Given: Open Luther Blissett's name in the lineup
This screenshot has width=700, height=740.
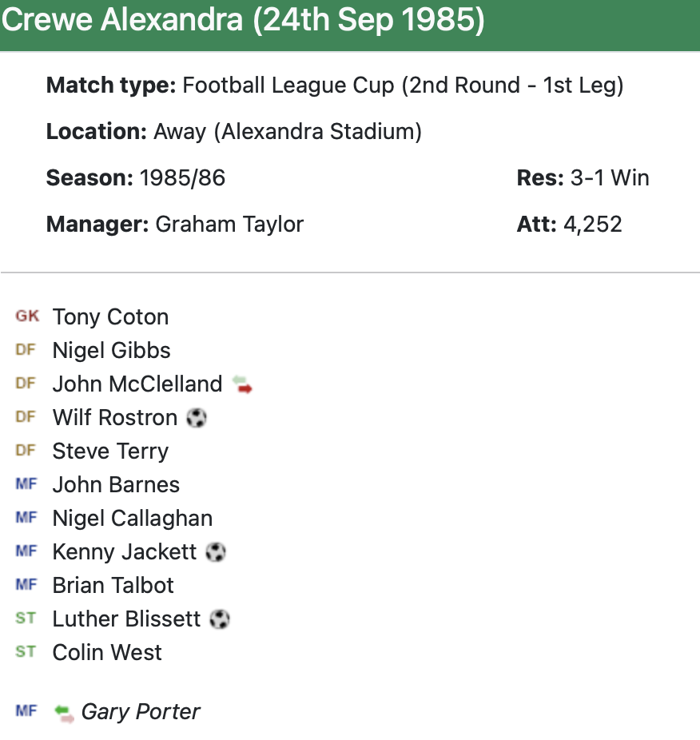Looking at the screenshot, I should 126,619.
